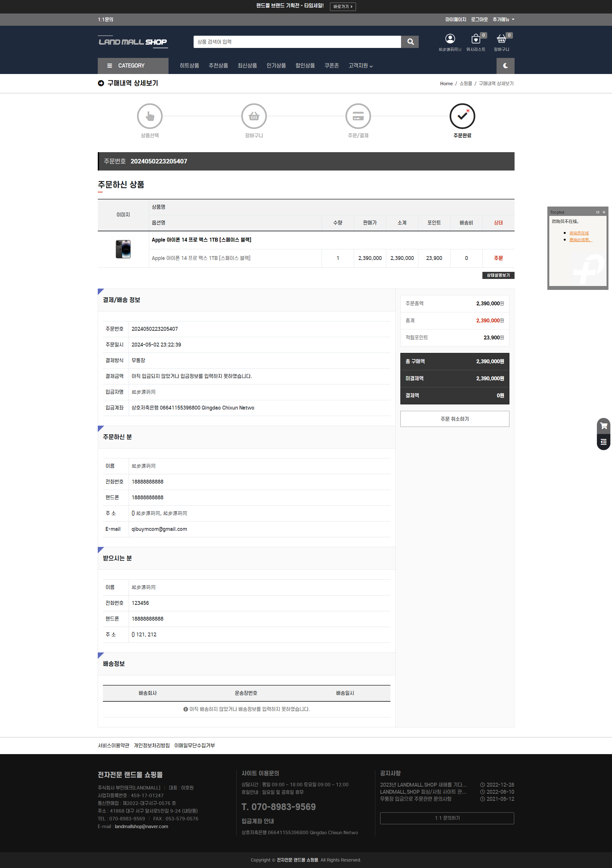
Task: Click the 咨询员在线 link in Tocplus
Action: point(579,233)
